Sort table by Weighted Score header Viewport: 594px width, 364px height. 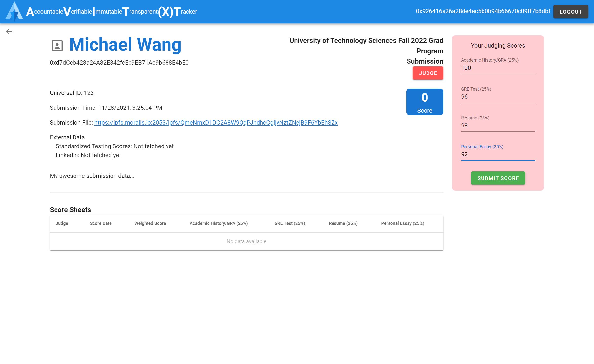click(x=150, y=223)
